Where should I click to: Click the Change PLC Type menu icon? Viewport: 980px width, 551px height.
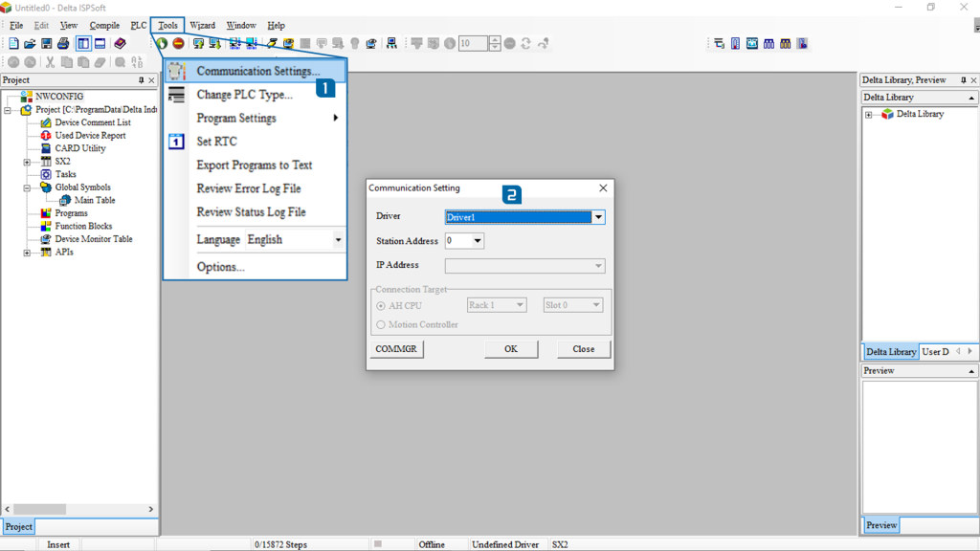tap(176, 95)
